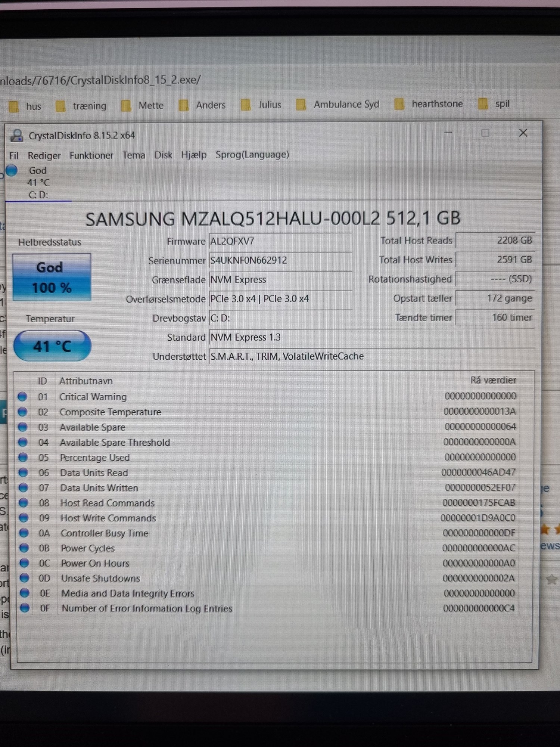Click status dot for Unsafe Shutdowns row
The height and width of the screenshot is (747, 560).
click(x=25, y=578)
